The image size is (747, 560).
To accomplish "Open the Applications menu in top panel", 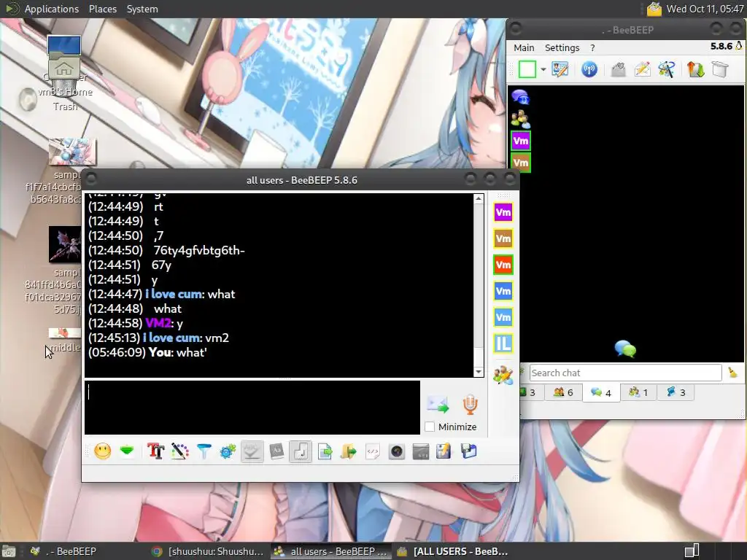I will (52, 9).
